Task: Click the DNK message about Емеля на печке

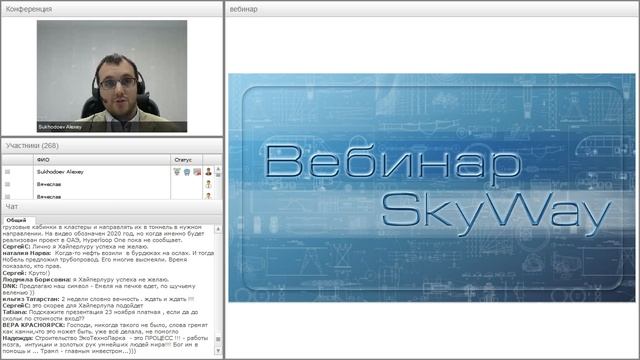Action: [x=99, y=289]
